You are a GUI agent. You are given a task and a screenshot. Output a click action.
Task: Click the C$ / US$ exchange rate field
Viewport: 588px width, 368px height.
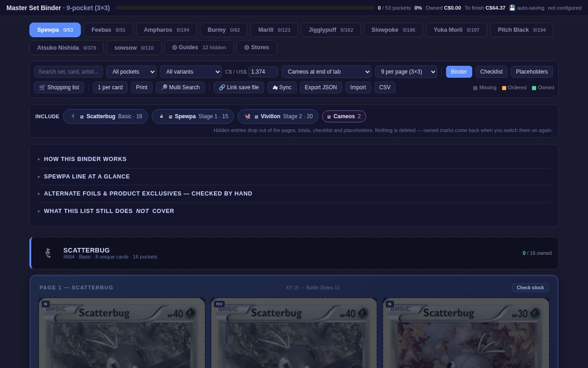point(263,72)
